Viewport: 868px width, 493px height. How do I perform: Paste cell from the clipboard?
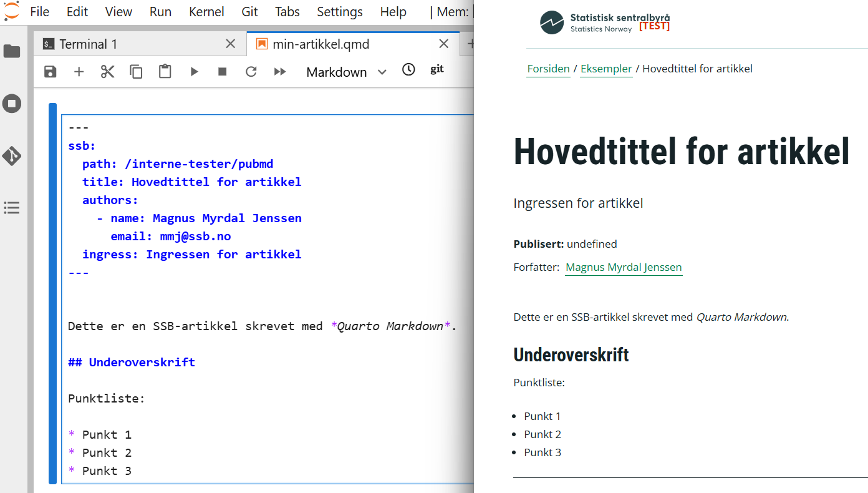point(165,71)
